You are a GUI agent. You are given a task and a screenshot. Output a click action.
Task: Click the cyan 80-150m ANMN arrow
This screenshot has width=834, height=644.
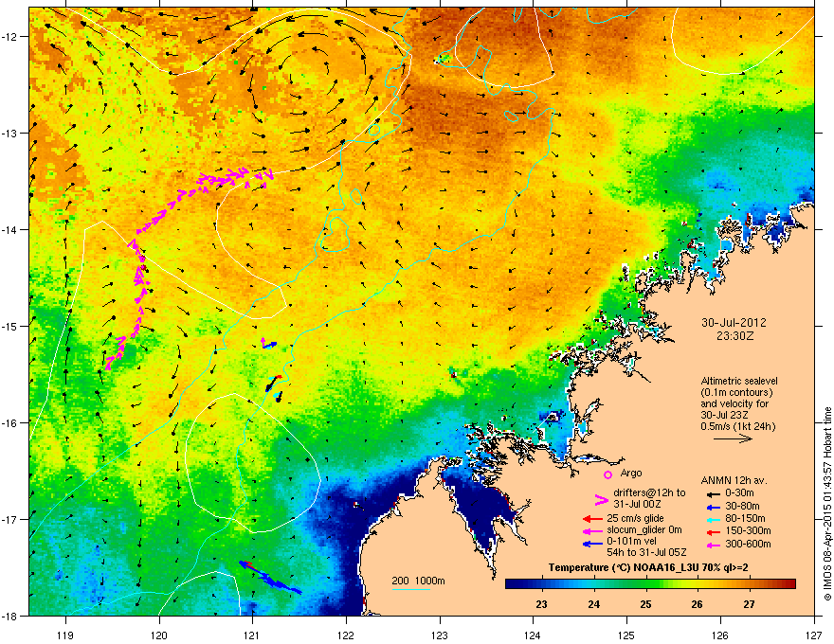(712, 519)
